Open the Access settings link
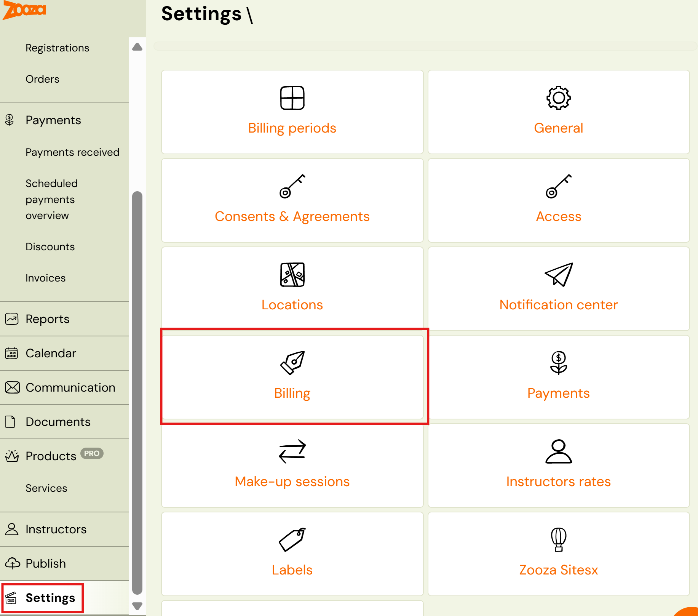This screenshot has width=698, height=616. click(558, 216)
